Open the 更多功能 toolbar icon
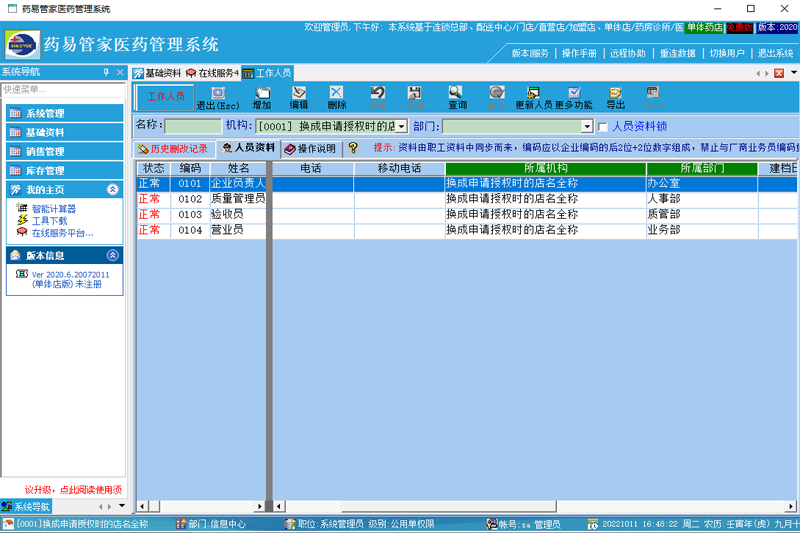The image size is (800, 533). click(x=574, y=93)
